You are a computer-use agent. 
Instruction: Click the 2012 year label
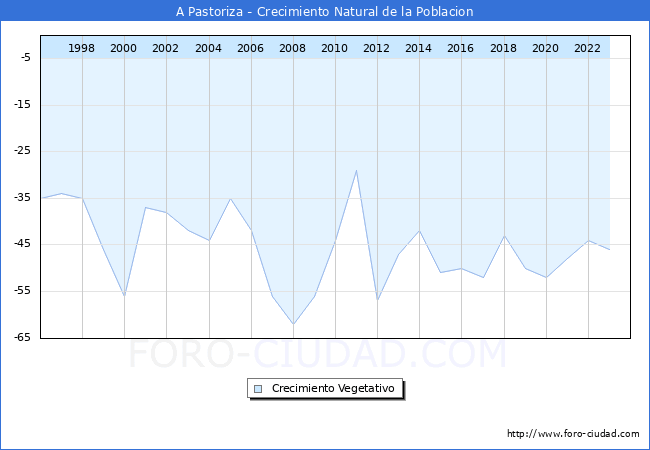coord(376,48)
